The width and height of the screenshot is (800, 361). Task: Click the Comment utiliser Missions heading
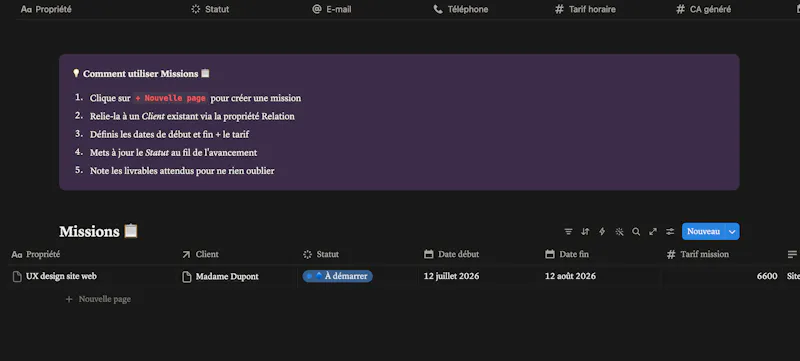(x=141, y=73)
